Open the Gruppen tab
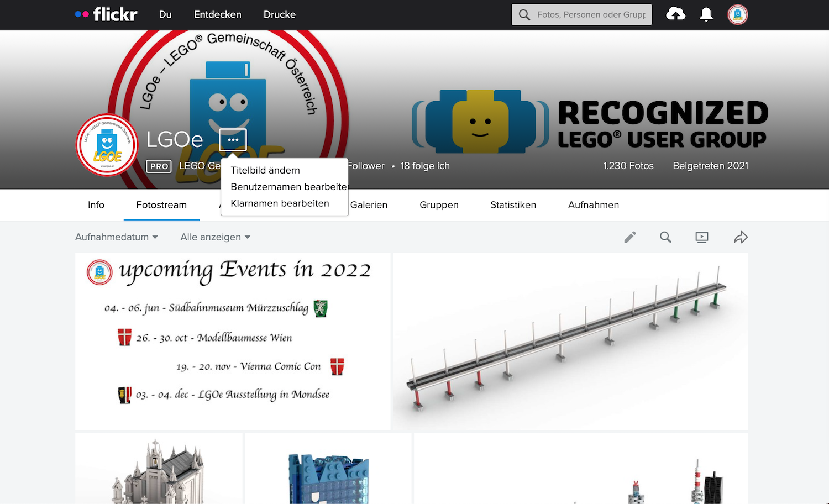The width and height of the screenshot is (829, 504). point(439,205)
